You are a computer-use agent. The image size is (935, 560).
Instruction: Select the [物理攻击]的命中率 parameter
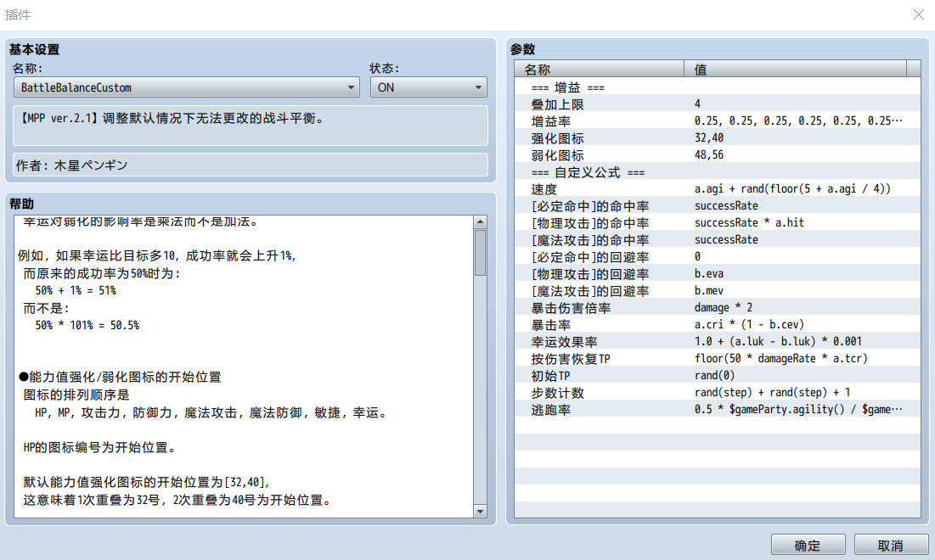(718, 223)
